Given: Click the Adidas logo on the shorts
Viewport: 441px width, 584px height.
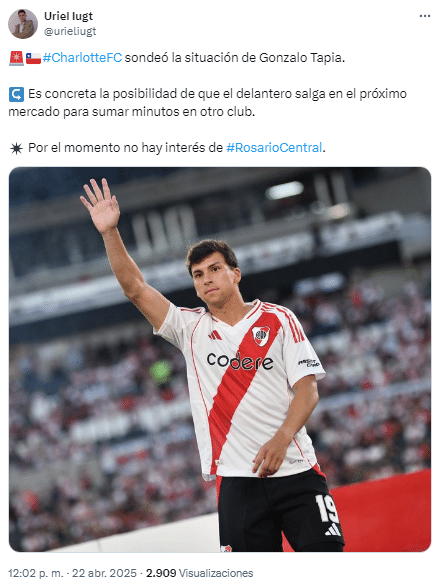Looking at the screenshot, I should pyautogui.click(x=333, y=530).
